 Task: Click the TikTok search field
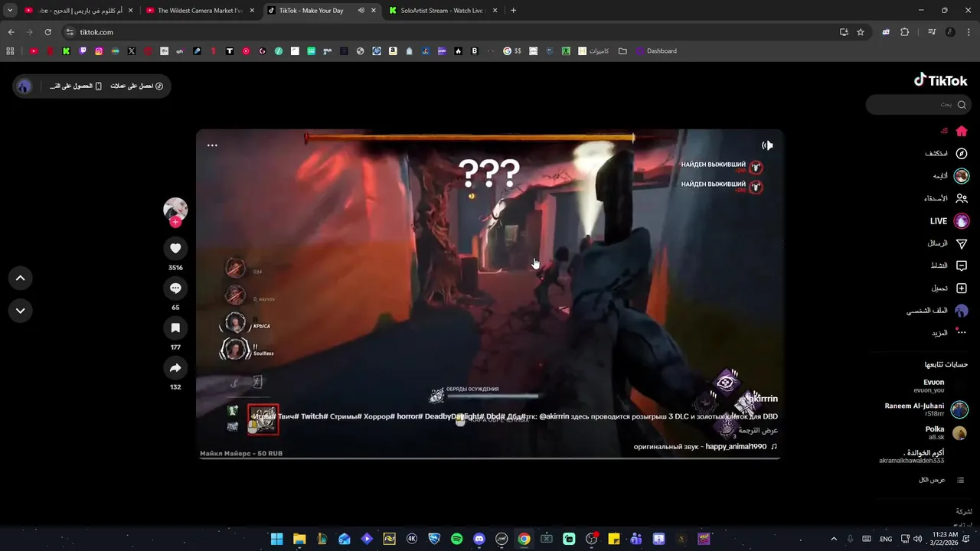click(917, 104)
